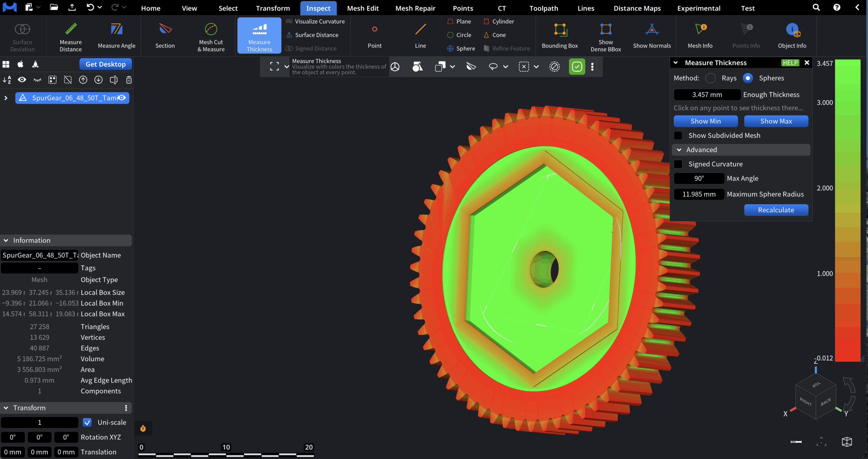Viewport: 868px width, 459px height.
Task: Collapse the Advanced section in Measure Thickness
Action: pos(679,149)
